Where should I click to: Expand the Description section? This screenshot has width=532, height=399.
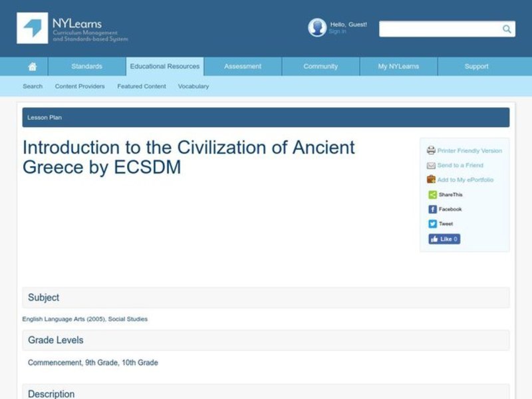pos(51,394)
